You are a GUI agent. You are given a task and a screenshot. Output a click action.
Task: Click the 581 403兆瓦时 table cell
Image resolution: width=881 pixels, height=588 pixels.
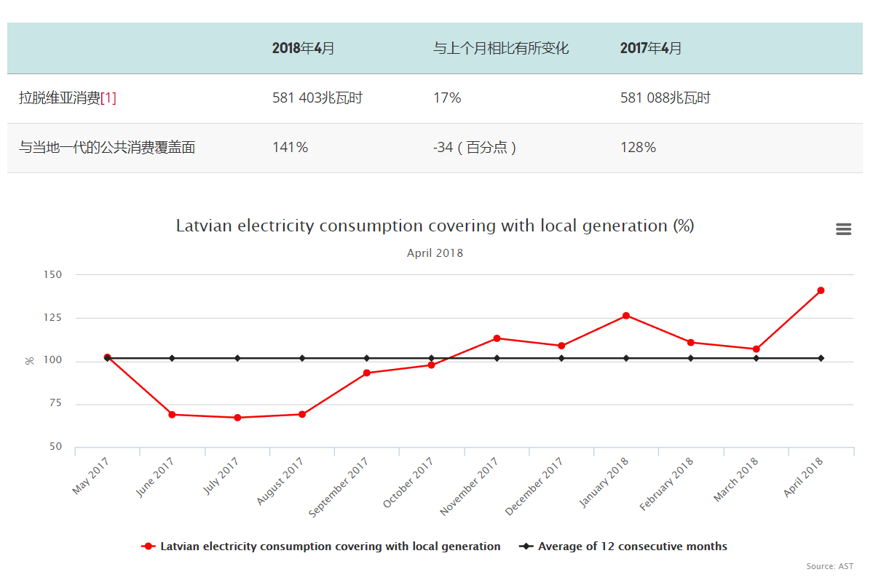[x=317, y=98]
